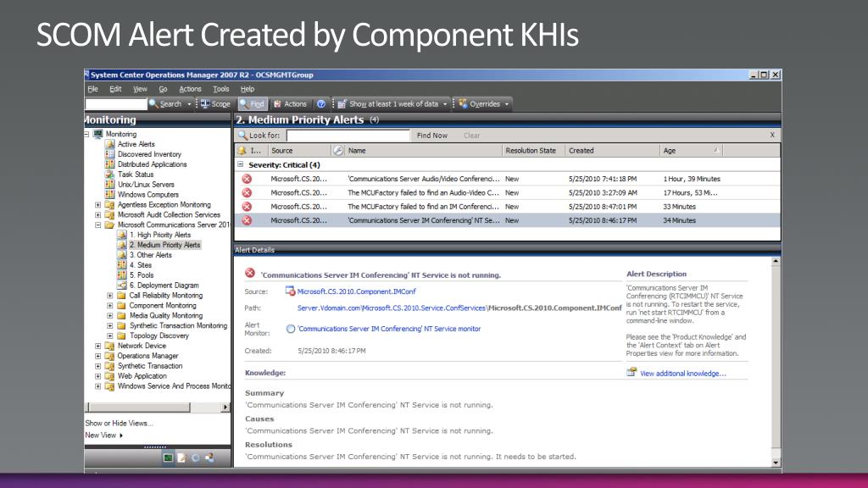Select the MCUFactory IM Conferencing alert

point(508,207)
